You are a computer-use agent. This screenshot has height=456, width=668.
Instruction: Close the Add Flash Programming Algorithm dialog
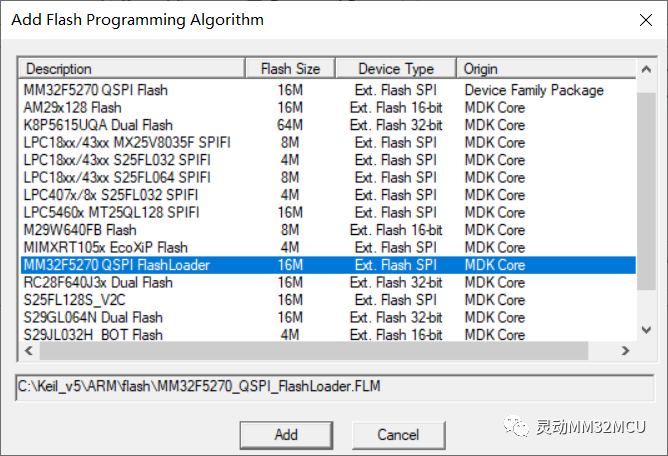pos(646,20)
